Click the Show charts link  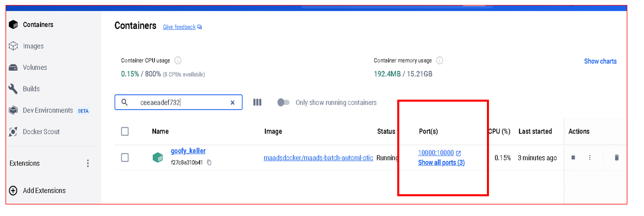[x=600, y=61]
